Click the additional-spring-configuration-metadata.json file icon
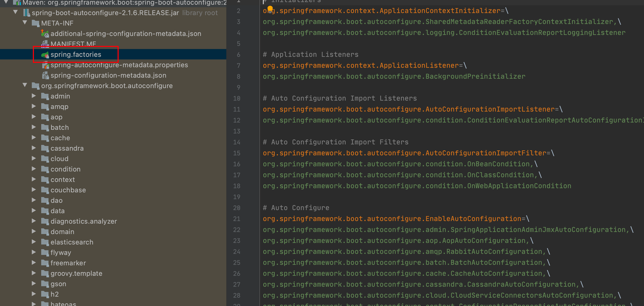 45,34
